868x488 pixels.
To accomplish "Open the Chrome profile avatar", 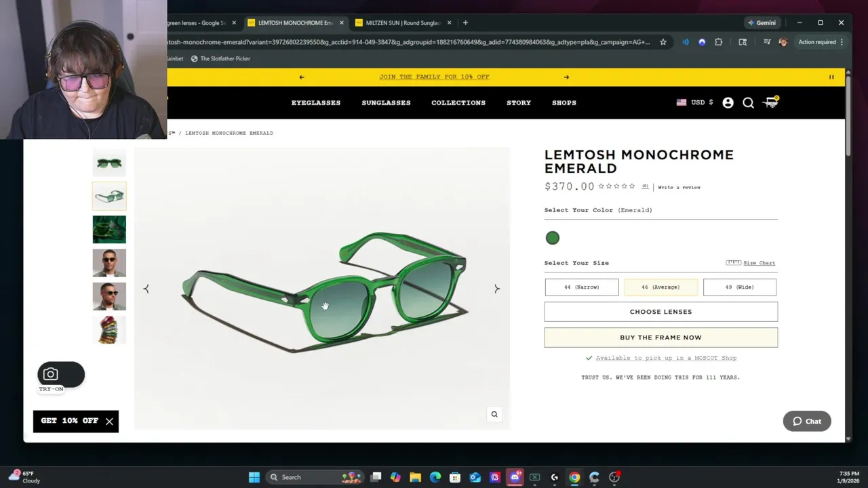I will (x=783, y=42).
